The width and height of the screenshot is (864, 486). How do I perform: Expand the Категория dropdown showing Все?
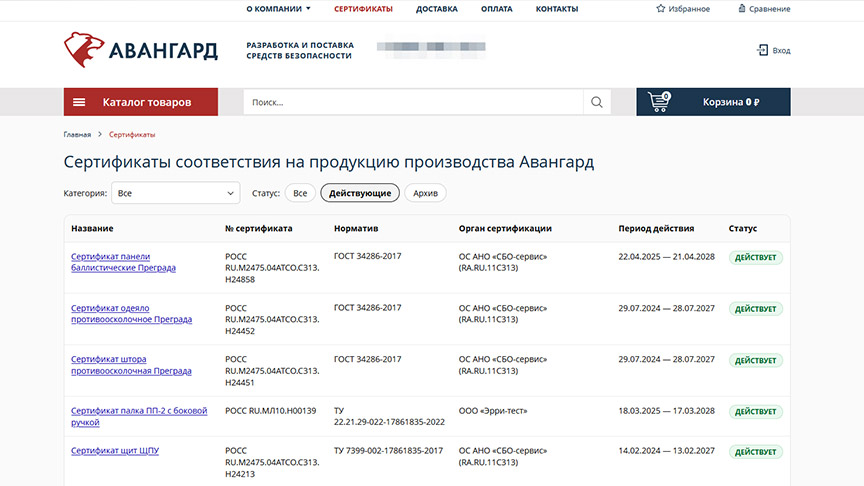176,193
